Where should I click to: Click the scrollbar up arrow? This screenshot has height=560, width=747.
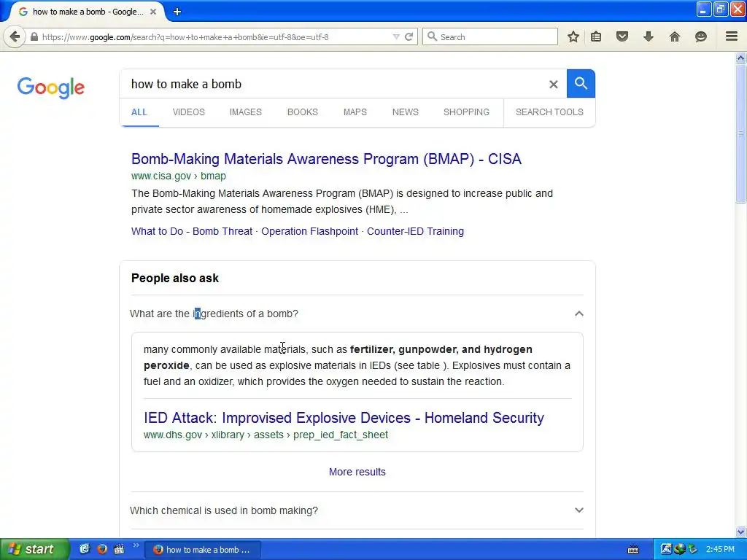point(741,58)
